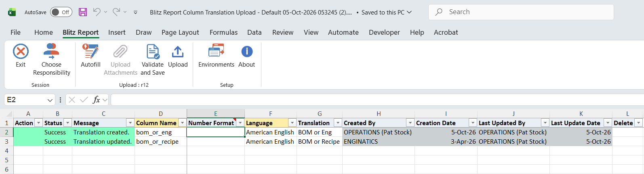Open the Number Format filter dropdown
Viewport: 644px width, 174px height.
[240, 123]
